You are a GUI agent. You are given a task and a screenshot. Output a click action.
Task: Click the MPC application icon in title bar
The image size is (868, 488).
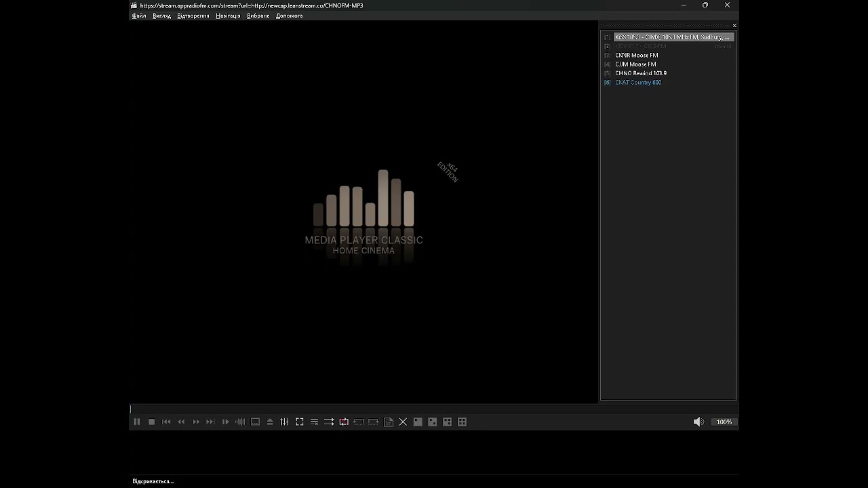[134, 5]
